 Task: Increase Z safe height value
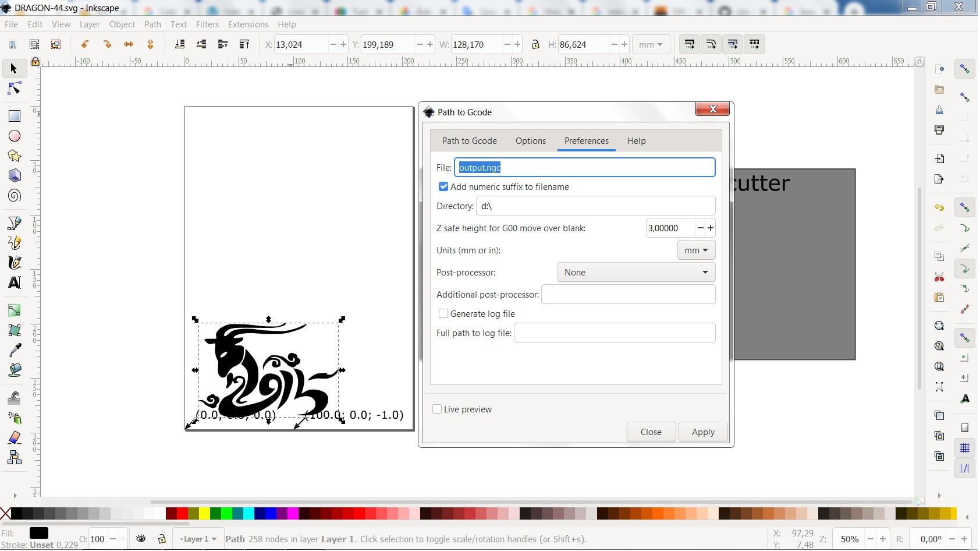(711, 228)
